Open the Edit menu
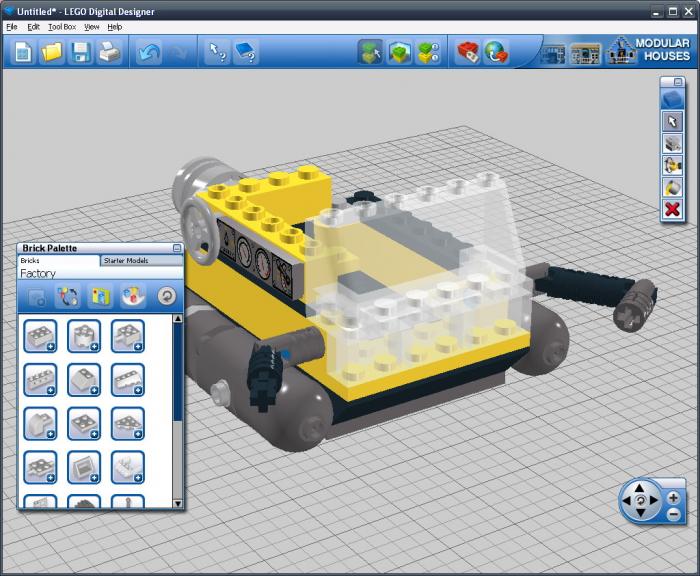 coord(33,27)
